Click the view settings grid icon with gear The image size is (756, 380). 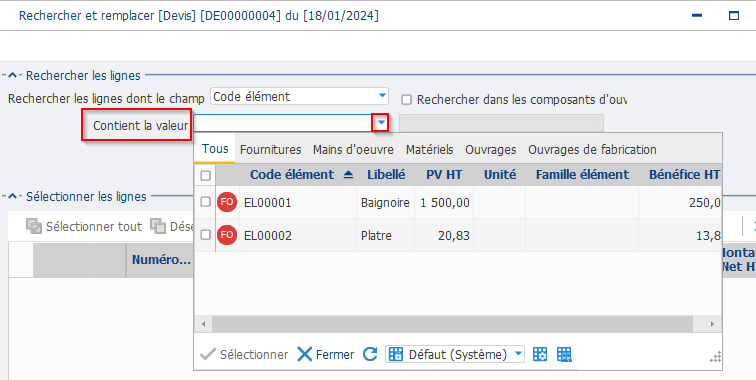click(540, 354)
